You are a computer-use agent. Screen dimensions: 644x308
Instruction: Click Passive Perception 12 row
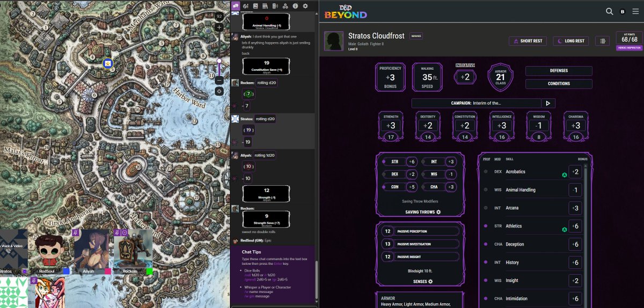pos(420,231)
